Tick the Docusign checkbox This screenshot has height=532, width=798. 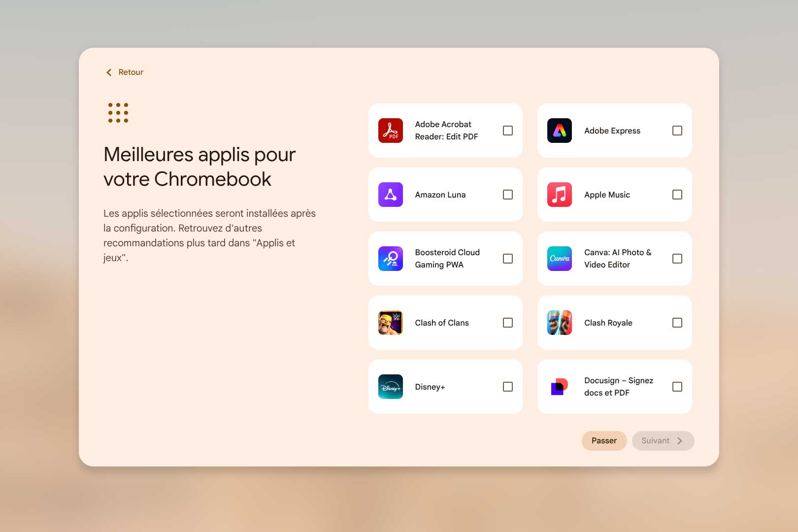[677, 387]
